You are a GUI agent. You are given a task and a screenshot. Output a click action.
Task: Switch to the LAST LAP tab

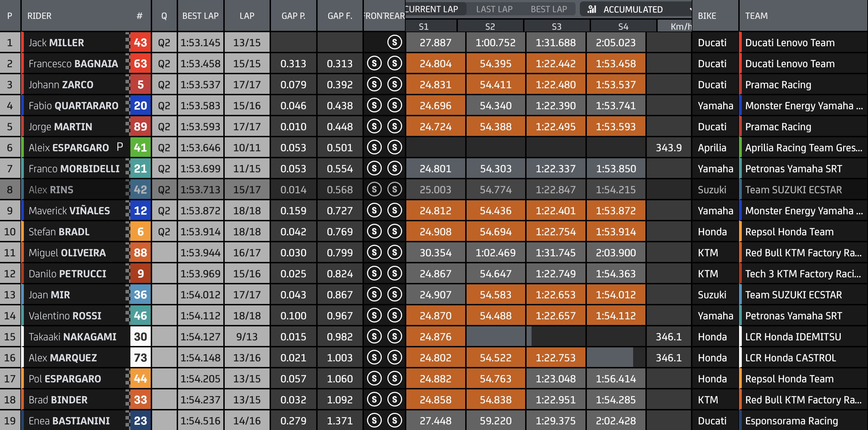[494, 9]
